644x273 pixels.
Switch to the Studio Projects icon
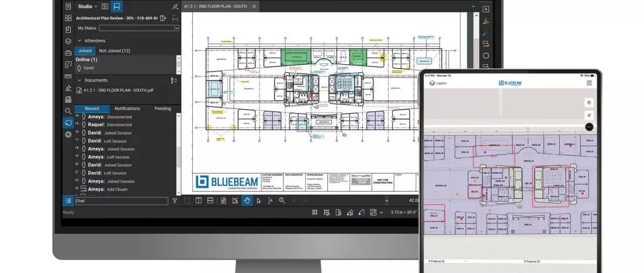pyautogui.click(x=105, y=6)
